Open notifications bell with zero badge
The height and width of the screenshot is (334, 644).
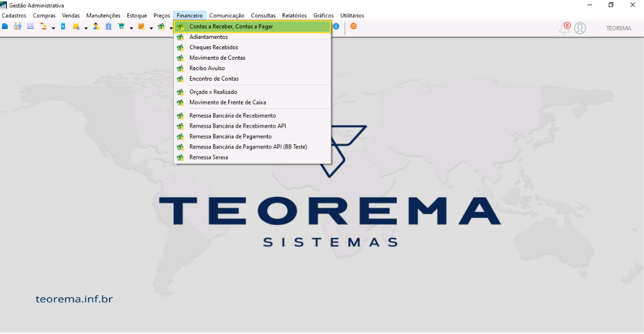click(x=565, y=28)
